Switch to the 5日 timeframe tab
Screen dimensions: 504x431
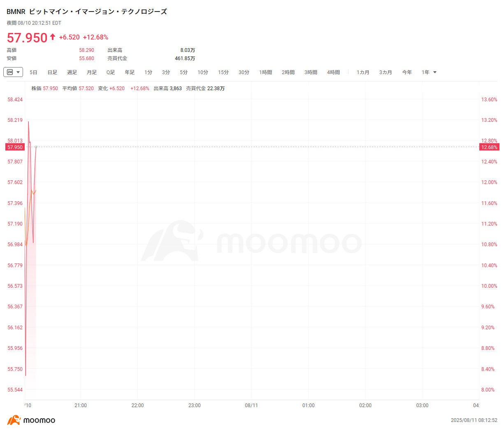[33, 72]
